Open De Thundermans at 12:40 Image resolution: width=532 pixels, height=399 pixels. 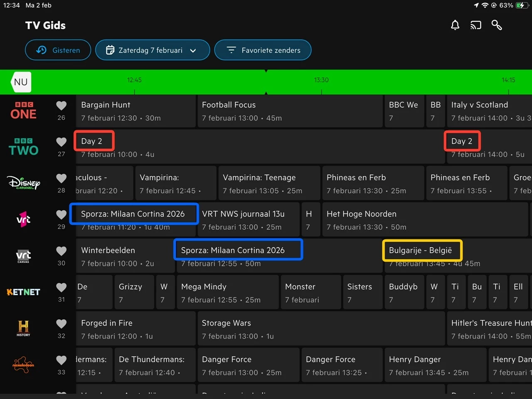155,366
